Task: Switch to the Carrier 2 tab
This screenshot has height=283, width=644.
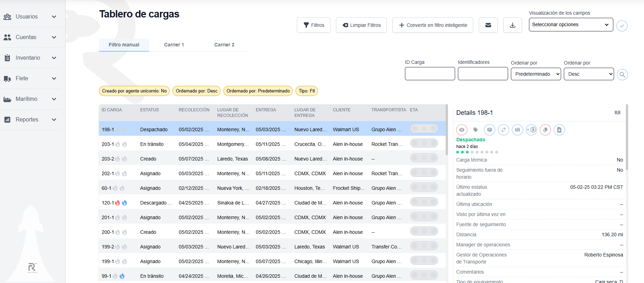Action: [224, 45]
